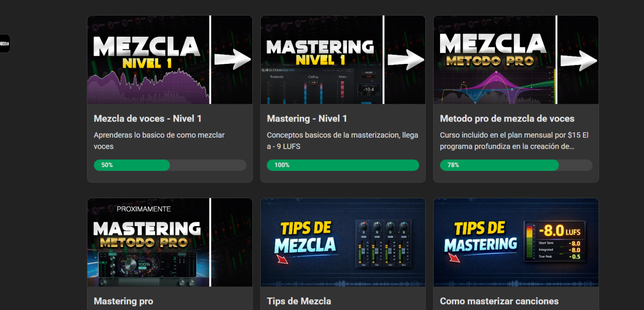
Task: Select the Mastering - Nivel 1 title
Action: (307, 118)
